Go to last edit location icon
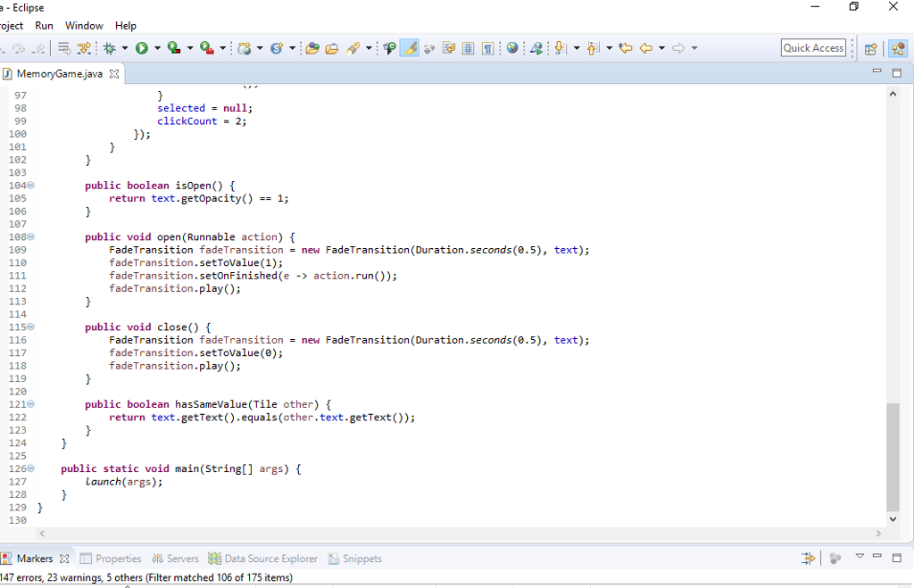This screenshot has height=588, width=914. pos(625,48)
